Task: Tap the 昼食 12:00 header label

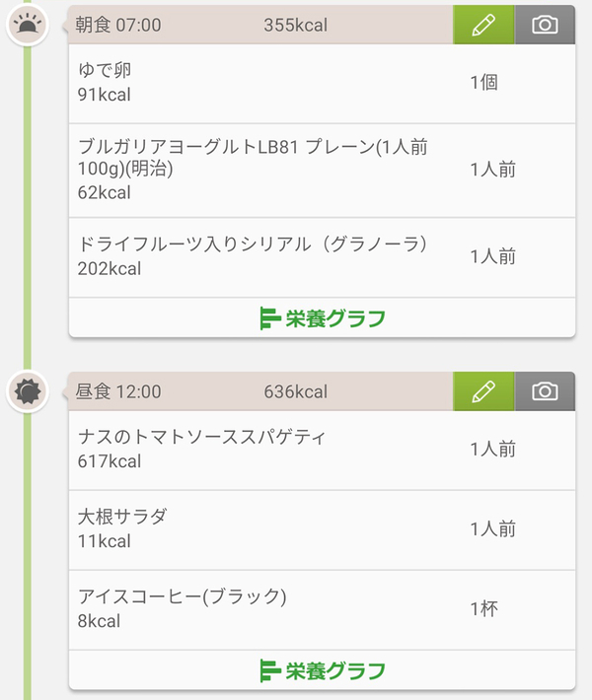Action: click(x=118, y=391)
